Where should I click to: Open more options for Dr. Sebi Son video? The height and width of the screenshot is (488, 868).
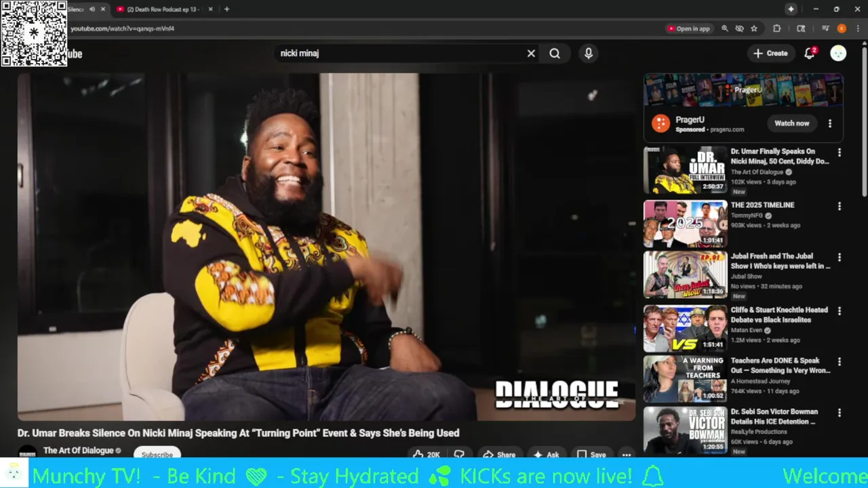(x=840, y=413)
